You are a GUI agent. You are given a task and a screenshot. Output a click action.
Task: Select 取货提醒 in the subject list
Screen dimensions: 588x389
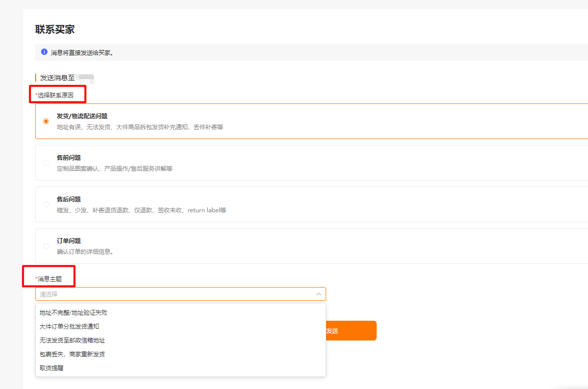(51, 368)
